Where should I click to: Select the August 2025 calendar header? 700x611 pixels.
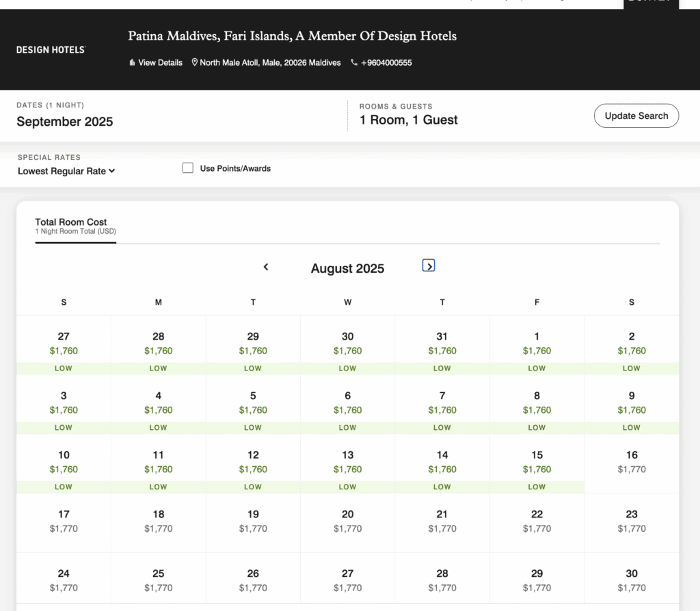point(347,269)
